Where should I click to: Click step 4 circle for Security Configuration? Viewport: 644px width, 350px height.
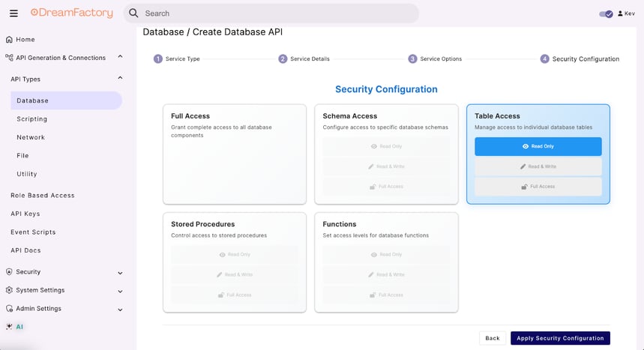(x=544, y=58)
